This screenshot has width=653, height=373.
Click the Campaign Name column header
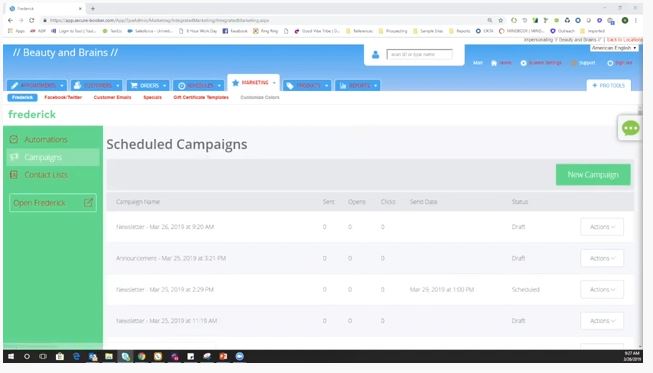138,202
